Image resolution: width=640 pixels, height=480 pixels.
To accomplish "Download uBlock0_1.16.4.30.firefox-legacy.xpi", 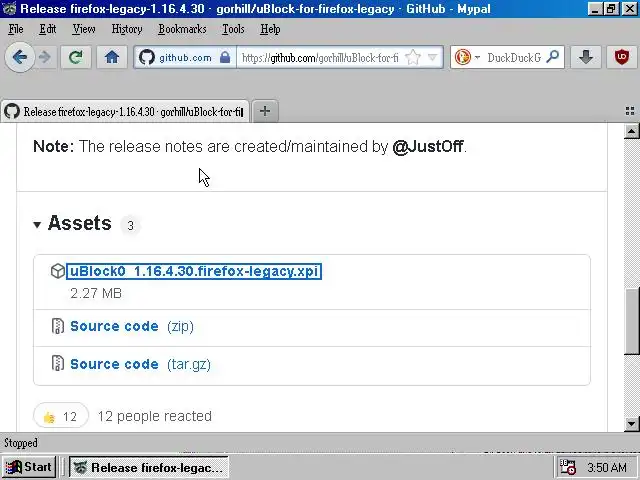I will (x=194, y=271).
